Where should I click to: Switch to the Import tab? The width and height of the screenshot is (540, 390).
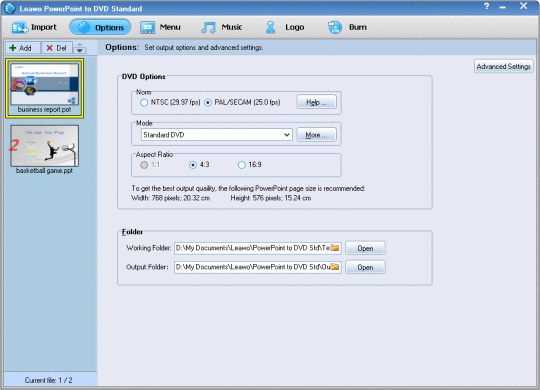[34, 27]
